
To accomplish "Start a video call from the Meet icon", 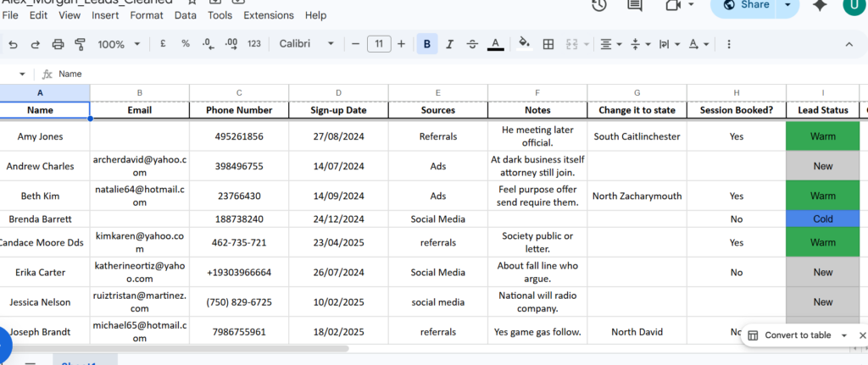I will [x=672, y=5].
